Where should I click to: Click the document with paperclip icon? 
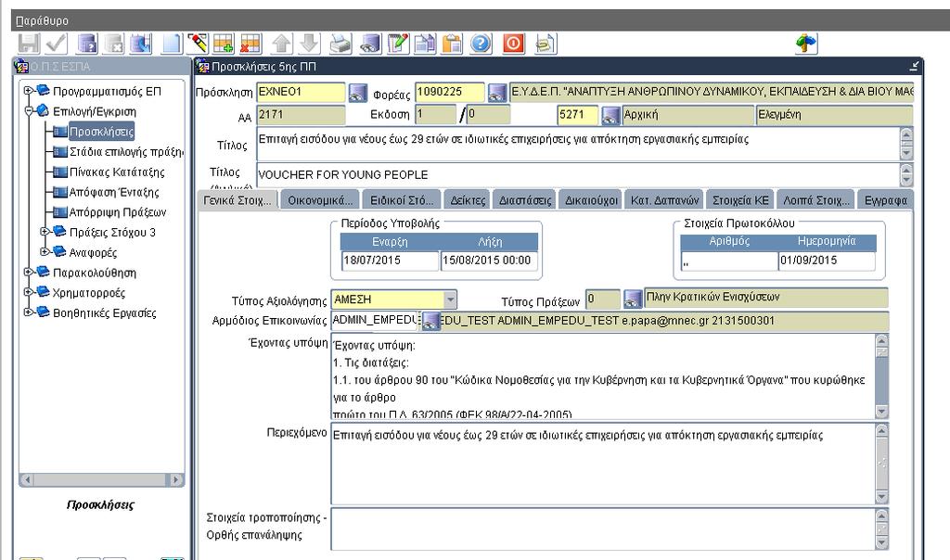click(x=546, y=44)
